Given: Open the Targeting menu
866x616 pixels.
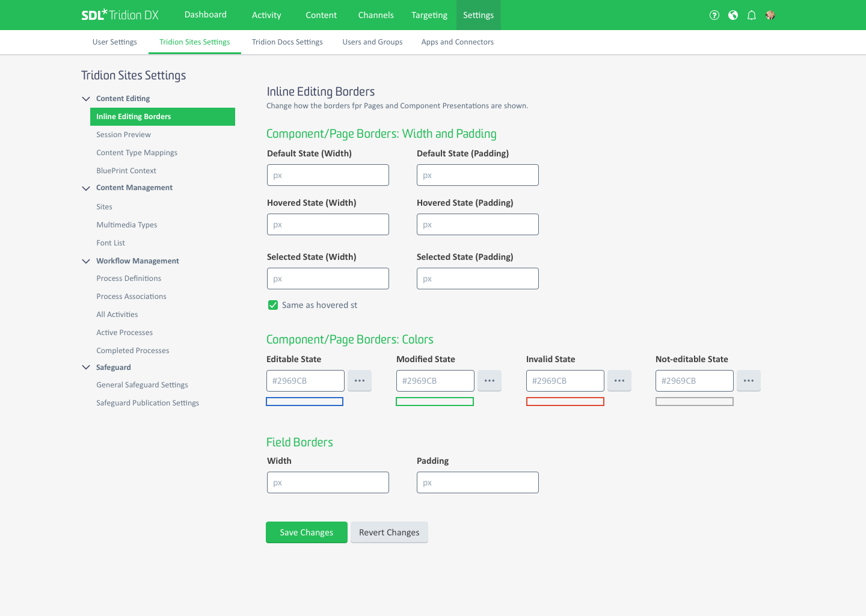Looking at the screenshot, I should pos(429,15).
